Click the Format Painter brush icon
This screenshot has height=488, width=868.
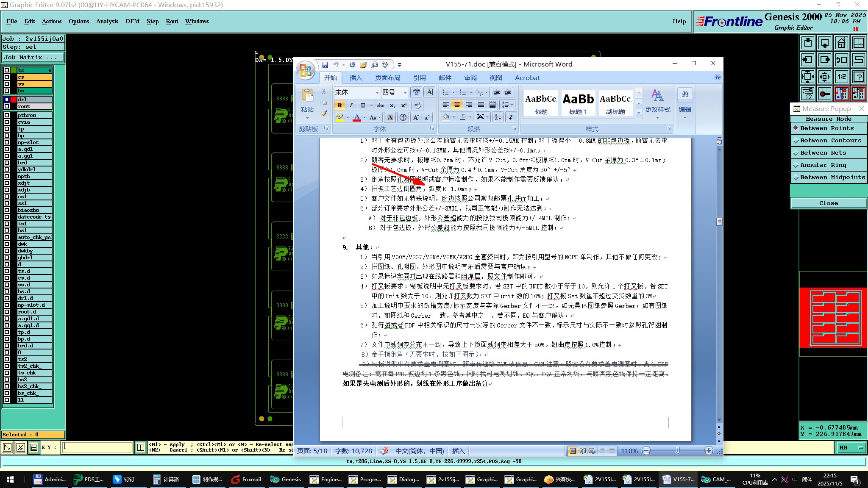pos(324,113)
